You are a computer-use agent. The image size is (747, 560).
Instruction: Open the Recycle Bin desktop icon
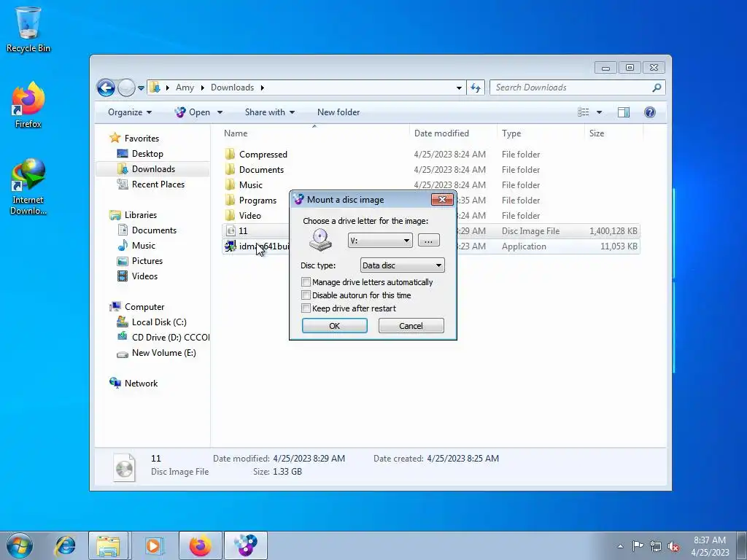pyautogui.click(x=28, y=29)
